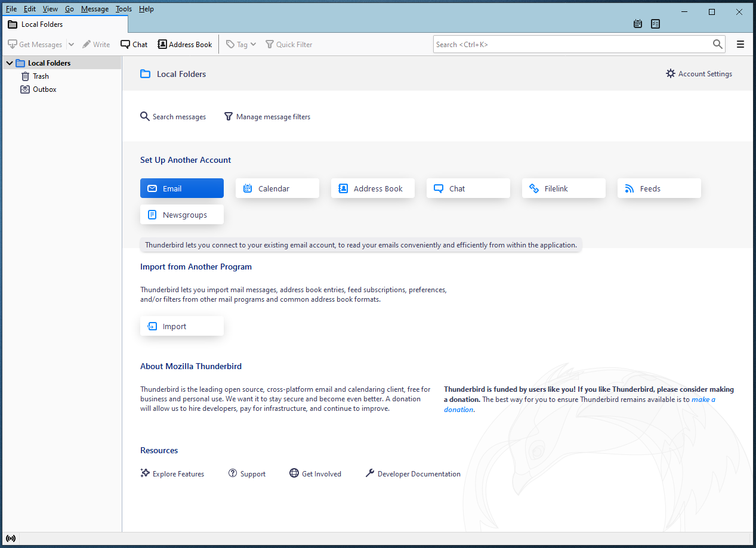This screenshot has height=548, width=756.
Task: Select the Trash folder
Action: tap(41, 76)
